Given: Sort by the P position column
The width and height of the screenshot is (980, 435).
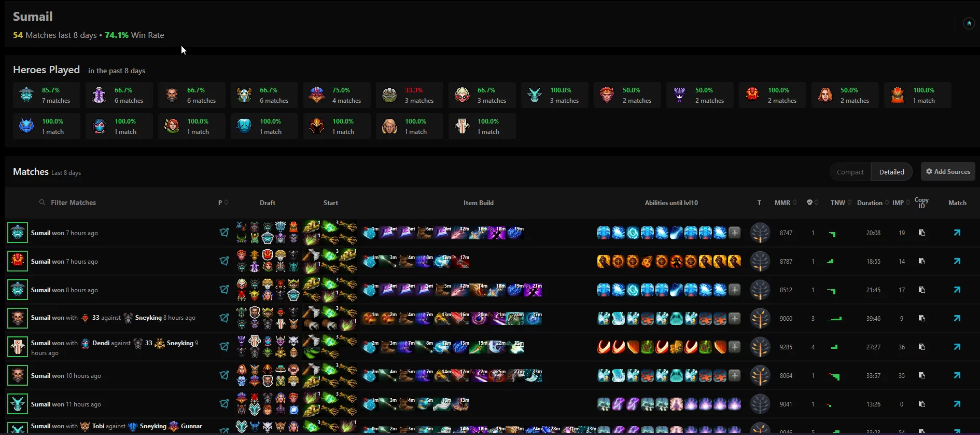Looking at the screenshot, I should [x=223, y=203].
